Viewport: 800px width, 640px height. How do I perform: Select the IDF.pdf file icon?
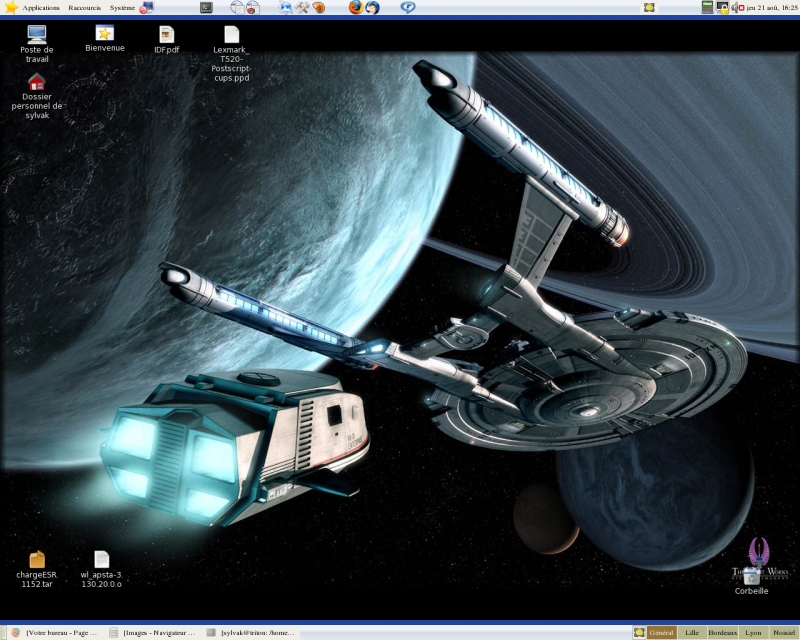(x=166, y=40)
